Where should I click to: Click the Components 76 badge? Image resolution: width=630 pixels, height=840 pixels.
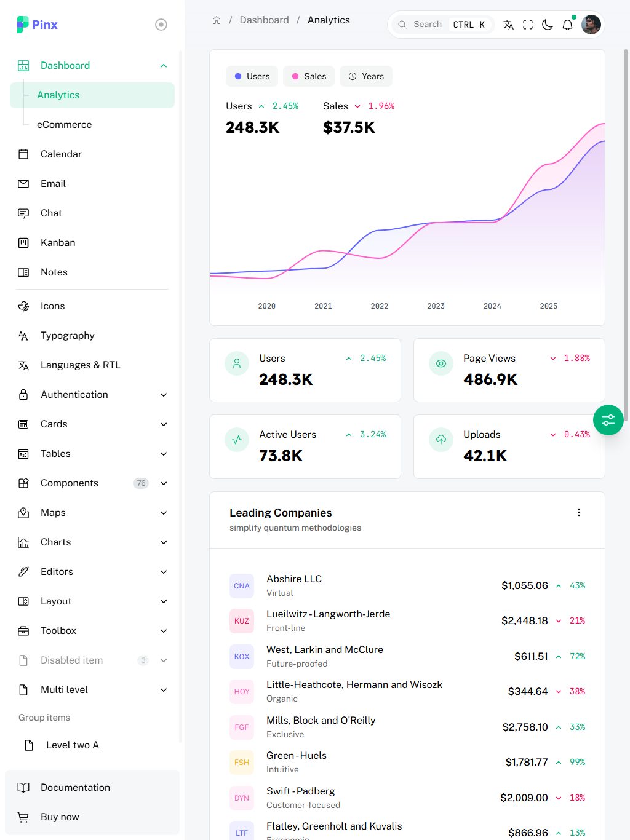(141, 483)
